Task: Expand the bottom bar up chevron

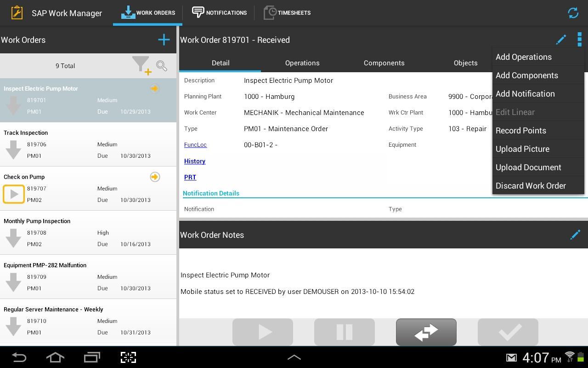Action: [294, 357]
